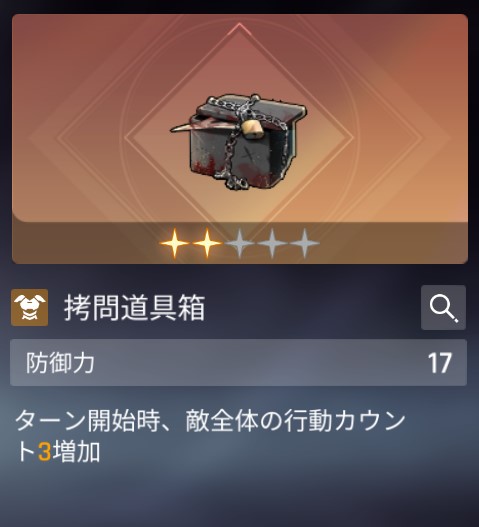Tap the orange number 3 in description
This screenshot has width=479, height=527.
pos(44,452)
